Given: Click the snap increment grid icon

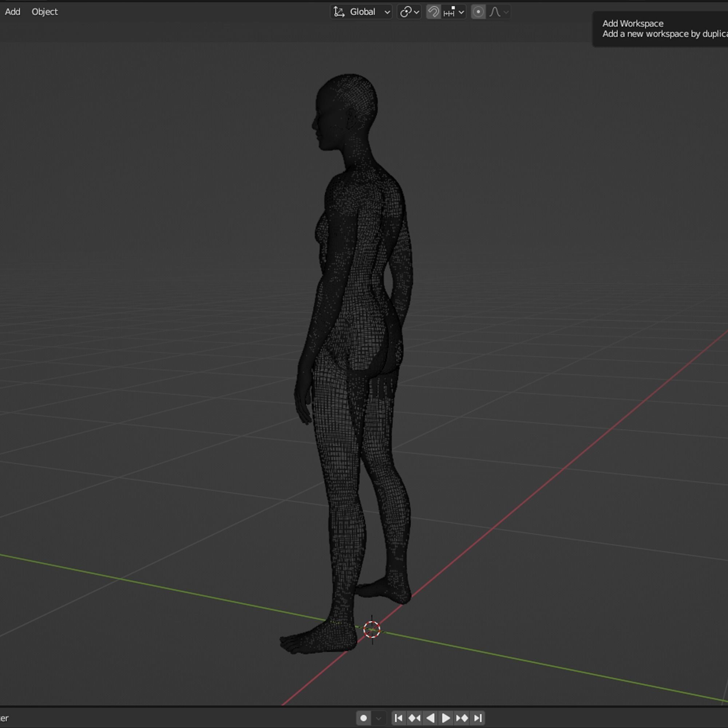Looking at the screenshot, I should pos(450,12).
